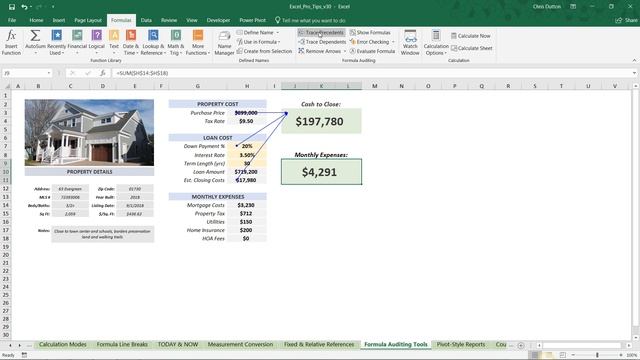Screen dimensions: 640x360
Task: Open the File tab
Action: (12, 20)
